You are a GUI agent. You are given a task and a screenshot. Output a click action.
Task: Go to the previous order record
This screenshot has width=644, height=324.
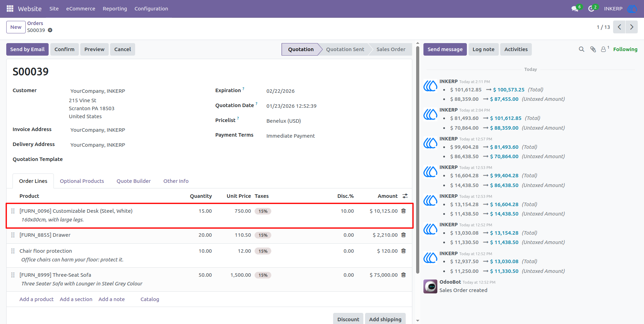[x=619, y=27]
